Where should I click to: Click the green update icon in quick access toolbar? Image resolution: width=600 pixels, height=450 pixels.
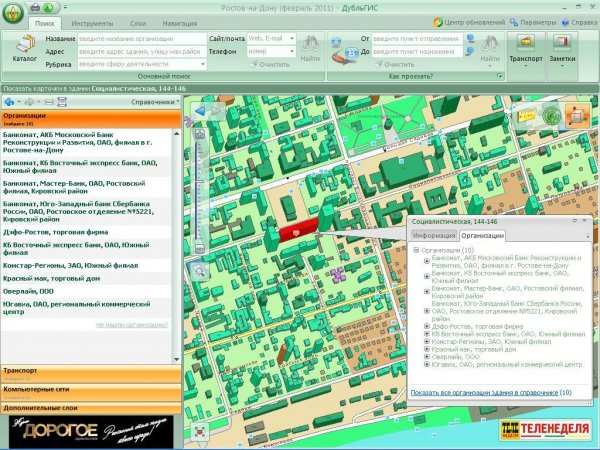[x=48, y=8]
